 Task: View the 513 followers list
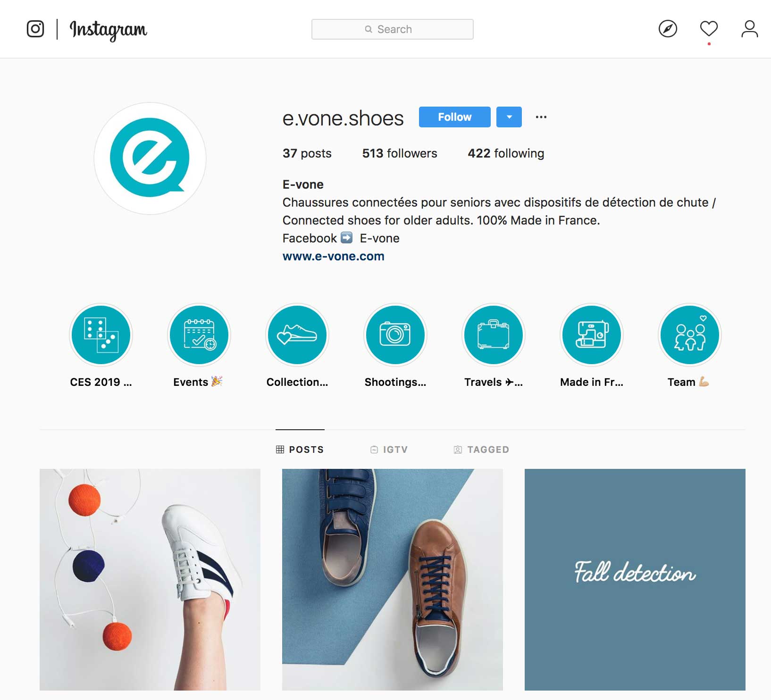tap(400, 153)
